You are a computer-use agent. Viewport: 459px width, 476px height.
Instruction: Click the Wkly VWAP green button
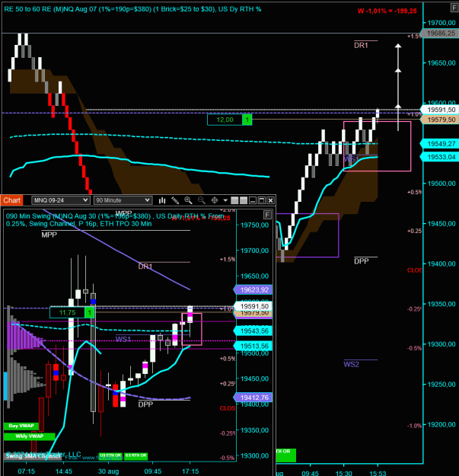click(x=30, y=436)
